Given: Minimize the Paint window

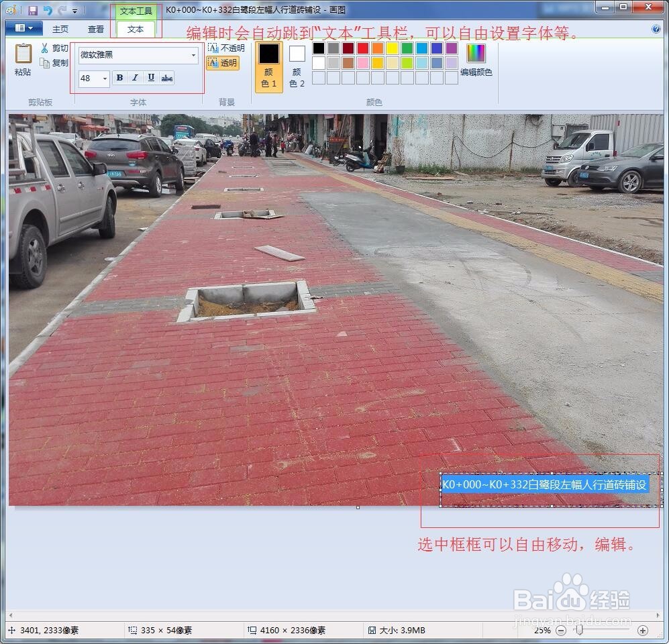Looking at the screenshot, I should [x=604, y=7].
